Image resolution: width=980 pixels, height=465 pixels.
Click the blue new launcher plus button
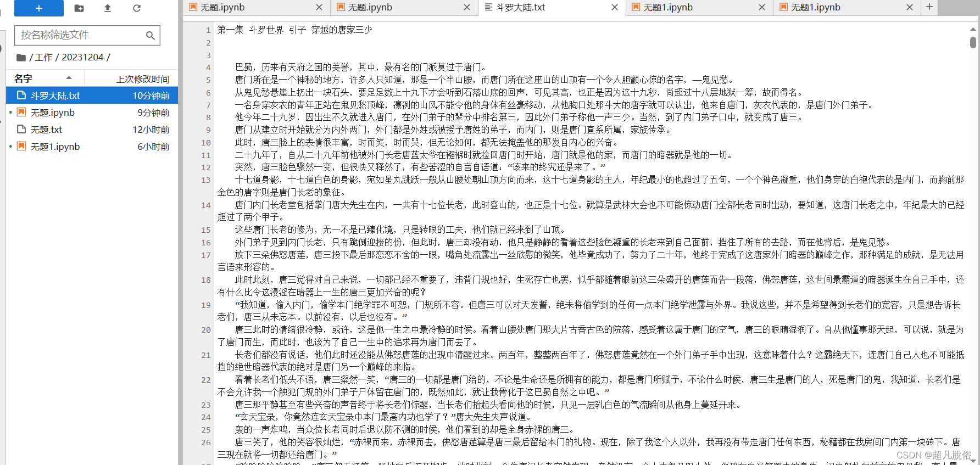[x=38, y=8]
